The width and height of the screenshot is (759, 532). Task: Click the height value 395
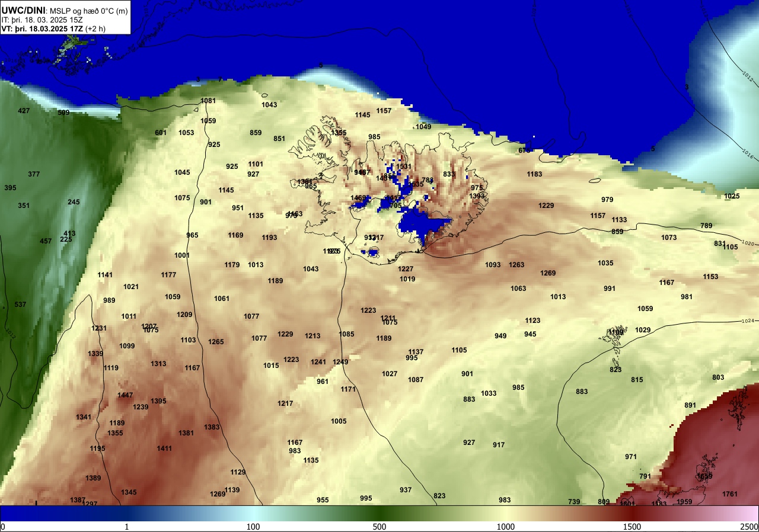tap(10, 188)
